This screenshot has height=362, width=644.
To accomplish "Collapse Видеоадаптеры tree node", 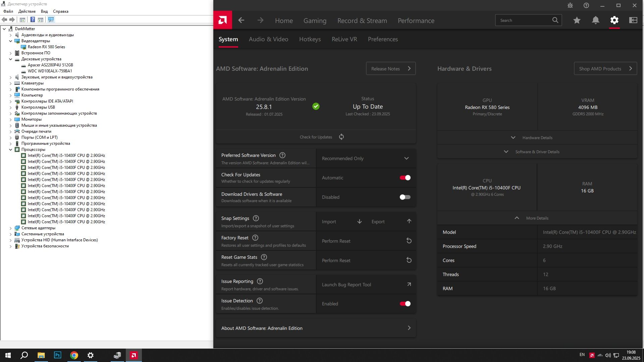I will click(x=10, y=41).
